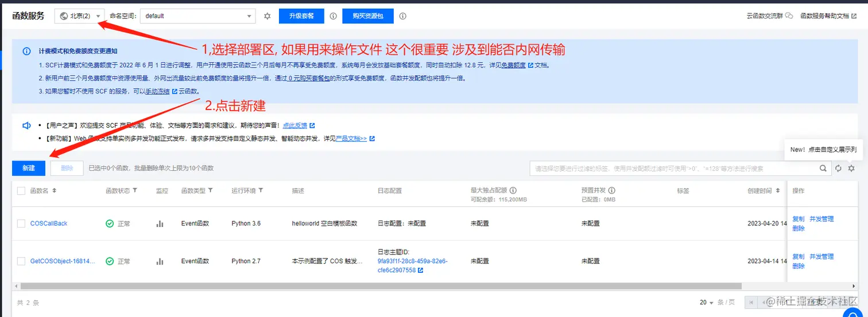Open the COSCallBack function link
Screen dimensions: 868x317
click(49, 224)
